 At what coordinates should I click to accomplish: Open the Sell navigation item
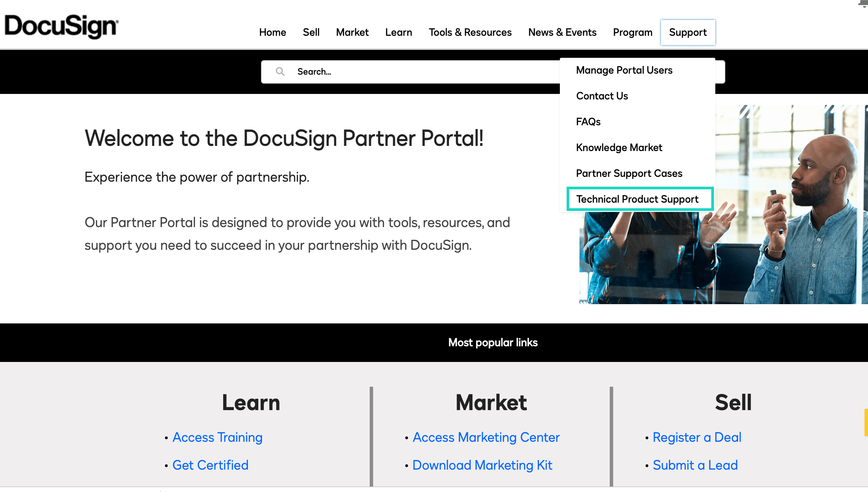click(x=311, y=32)
